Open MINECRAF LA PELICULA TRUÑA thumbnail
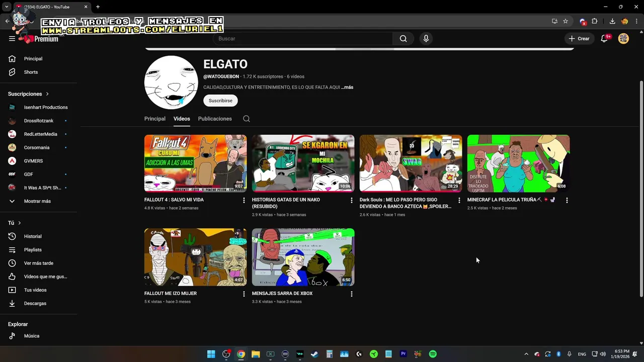The width and height of the screenshot is (644, 362). click(x=519, y=163)
